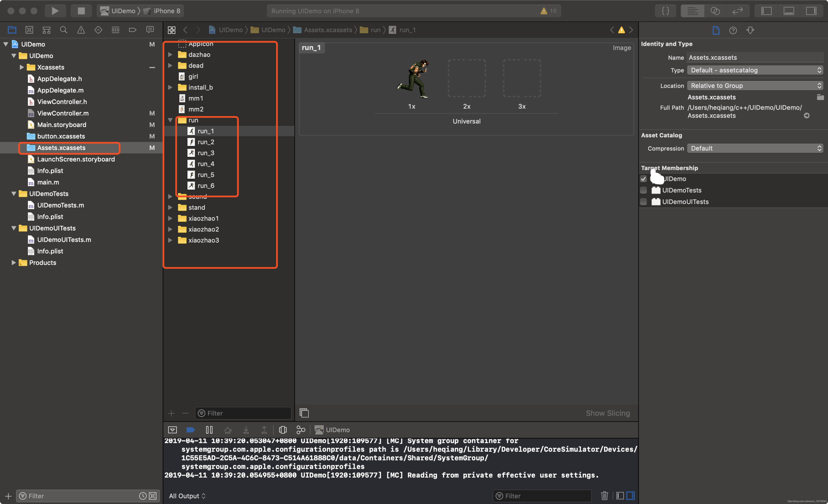This screenshot has width=828, height=504.
Task: Open the Symbol navigator icon
Action: pyautogui.click(x=46, y=30)
